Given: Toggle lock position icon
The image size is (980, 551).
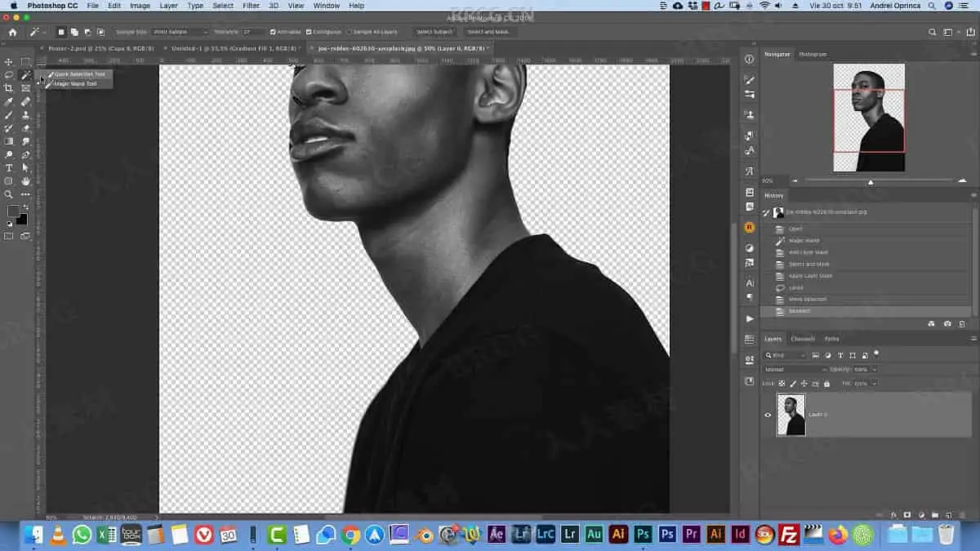Looking at the screenshot, I should pyautogui.click(x=804, y=383).
